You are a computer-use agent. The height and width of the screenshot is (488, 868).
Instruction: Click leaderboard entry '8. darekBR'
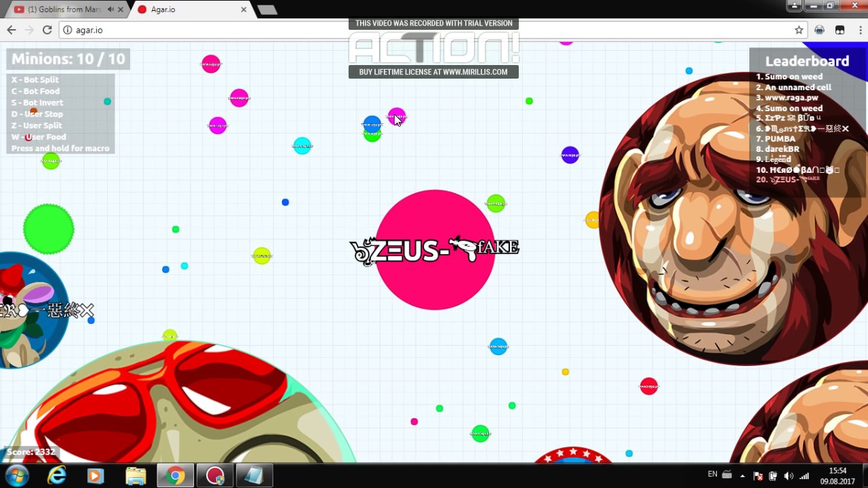pyautogui.click(x=778, y=149)
